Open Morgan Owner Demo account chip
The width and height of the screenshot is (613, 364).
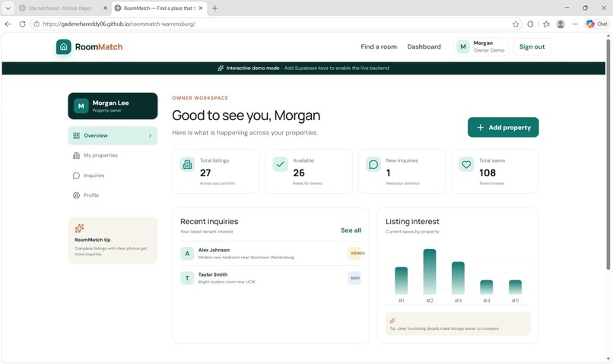[481, 47]
